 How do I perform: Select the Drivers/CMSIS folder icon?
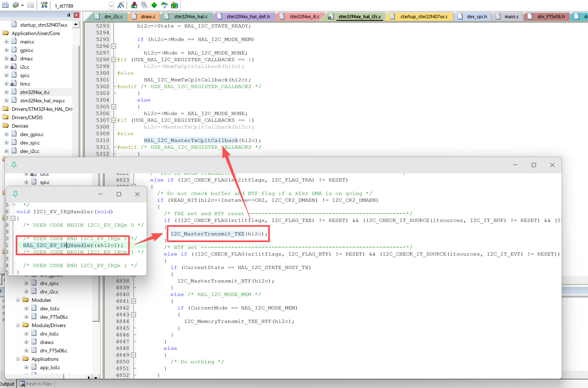pos(6,117)
